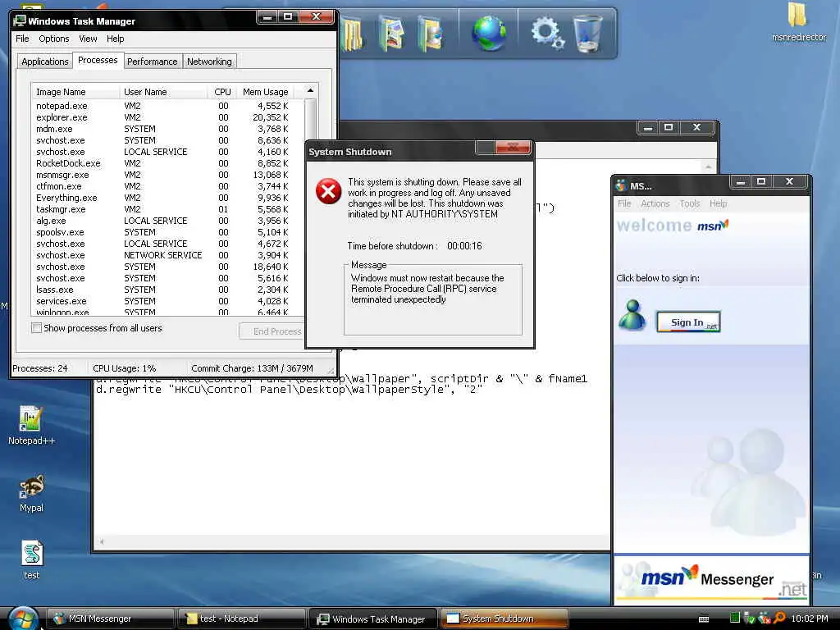Click the Sign In .net button
This screenshot has width=840, height=630.
tap(688, 322)
